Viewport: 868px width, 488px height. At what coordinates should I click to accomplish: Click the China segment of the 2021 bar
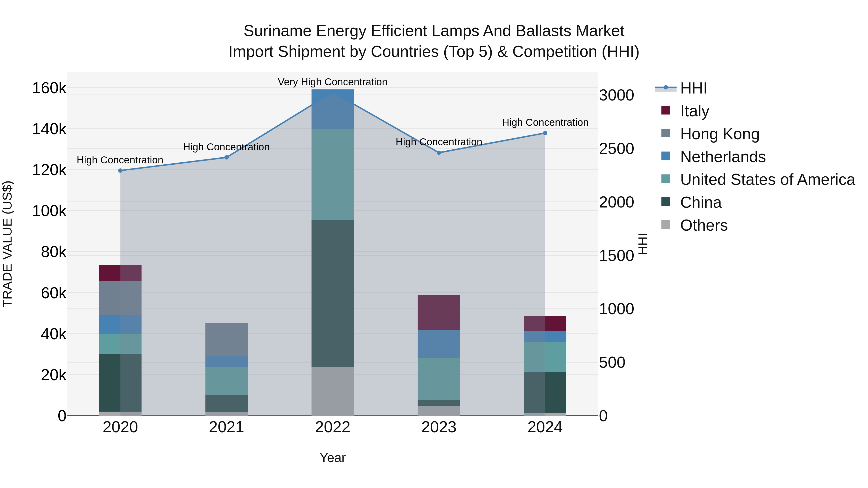point(226,403)
